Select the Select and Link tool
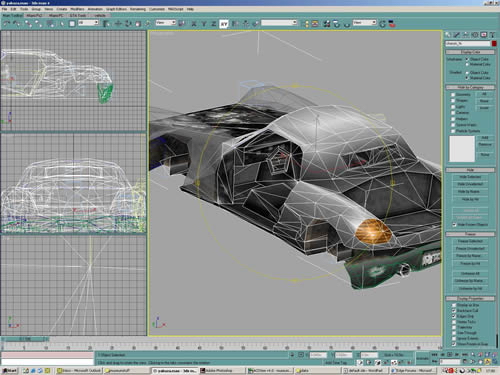The width and height of the screenshot is (500, 375). 29,23
